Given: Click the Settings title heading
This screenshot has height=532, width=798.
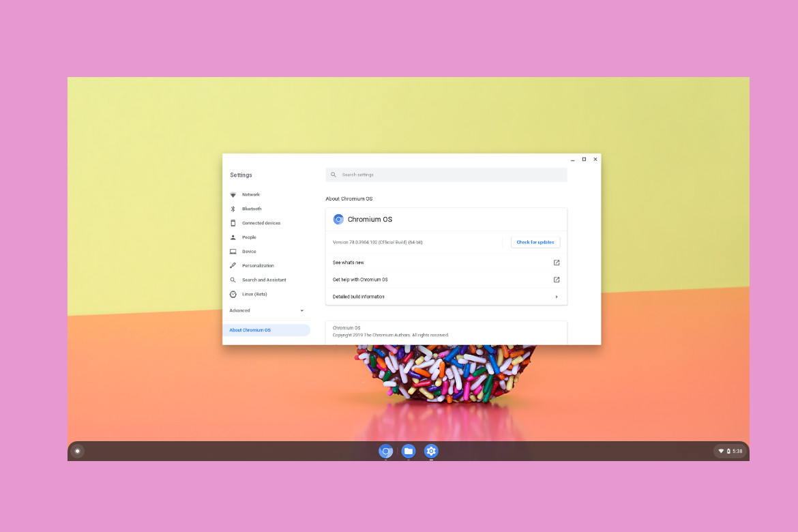Looking at the screenshot, I should click(x=241, y=175).
